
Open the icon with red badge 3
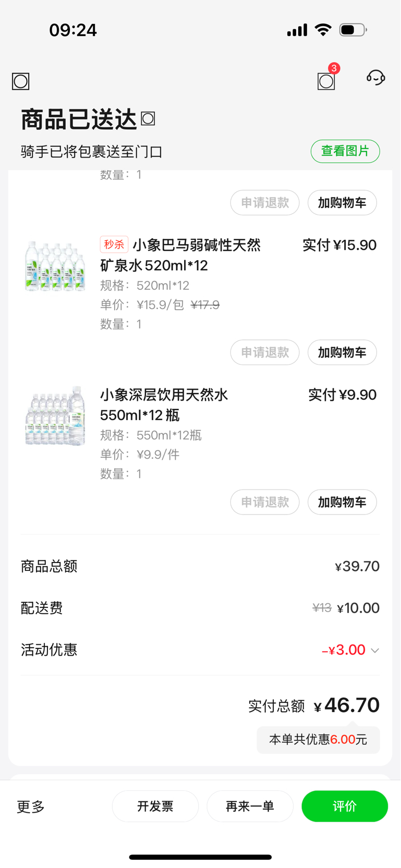click(326, 81)
